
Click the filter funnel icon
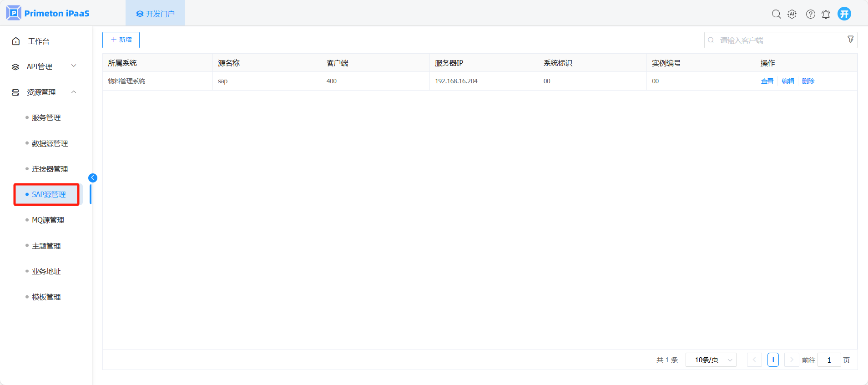pyautogui.click(x=850, y=40)
